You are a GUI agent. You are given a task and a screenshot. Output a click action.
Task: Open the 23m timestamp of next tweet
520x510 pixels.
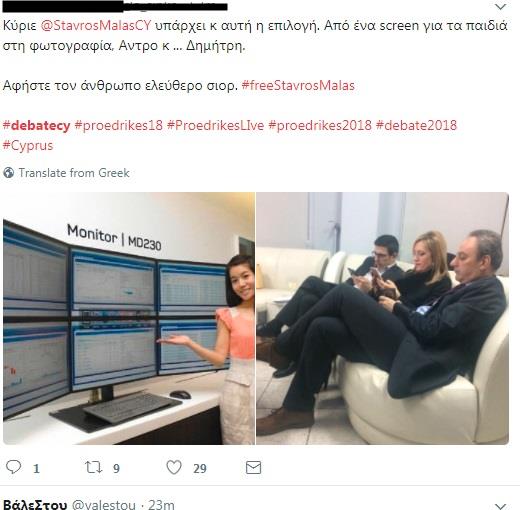pos(161,505)
